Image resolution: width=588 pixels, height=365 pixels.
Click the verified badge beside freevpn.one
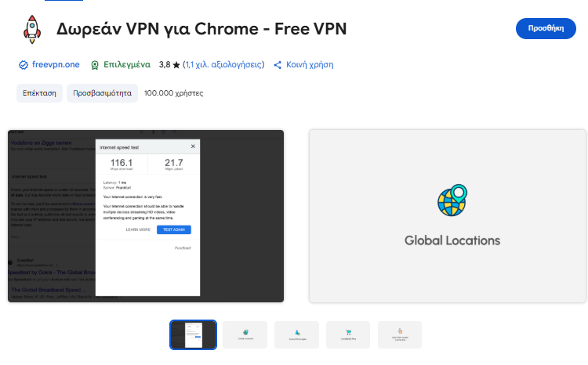(24, 65)
